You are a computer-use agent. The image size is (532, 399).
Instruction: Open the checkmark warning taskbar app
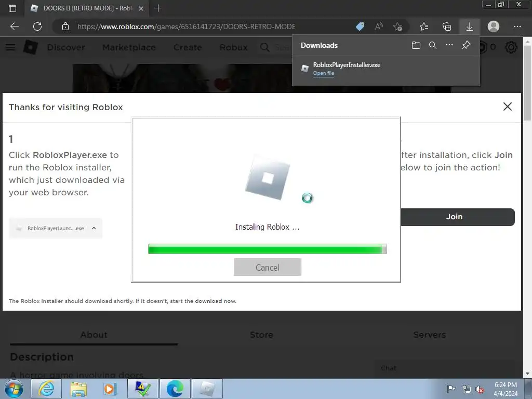tap(142, 389)
